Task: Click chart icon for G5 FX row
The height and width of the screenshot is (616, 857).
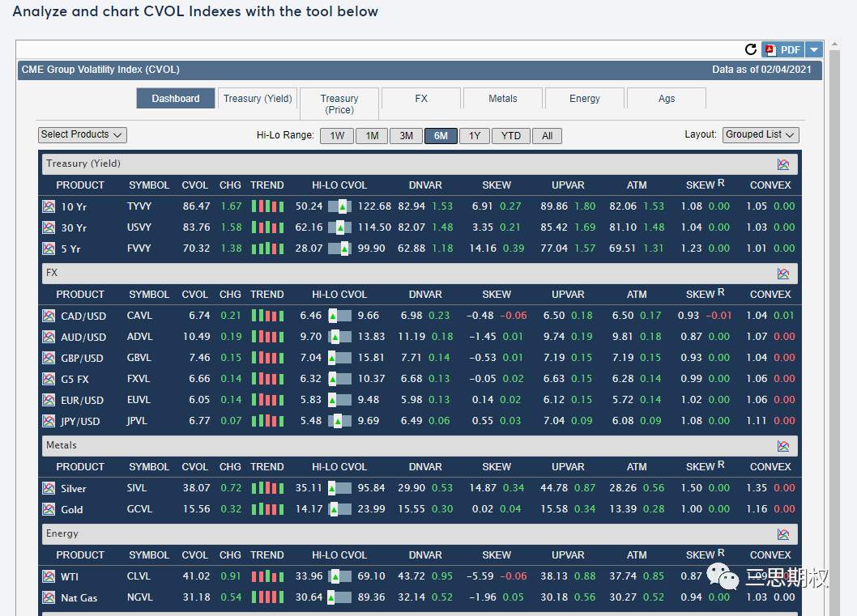Action: [49, 379]
